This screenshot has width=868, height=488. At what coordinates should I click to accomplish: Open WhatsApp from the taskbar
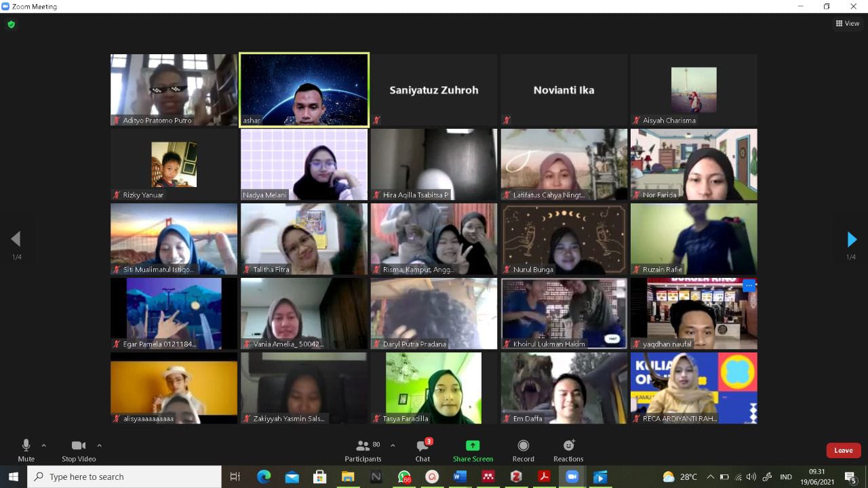pos(404,476)
